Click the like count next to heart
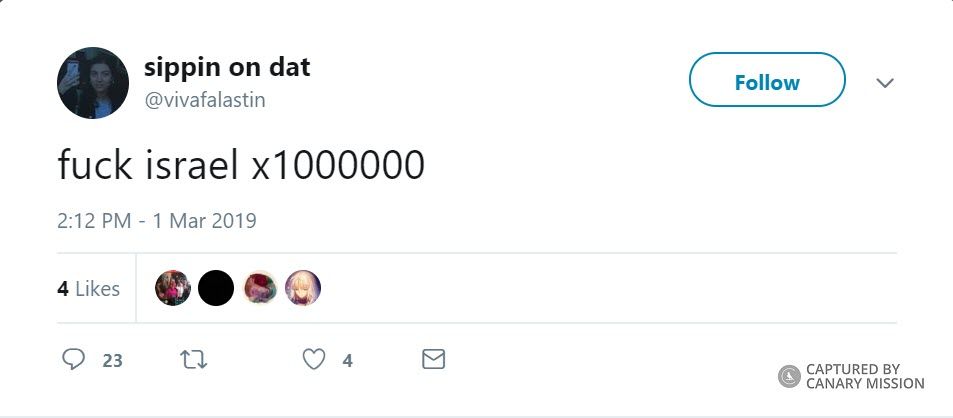Image resolution: width=953 pixels, height=418 pixels. [347, 360]
